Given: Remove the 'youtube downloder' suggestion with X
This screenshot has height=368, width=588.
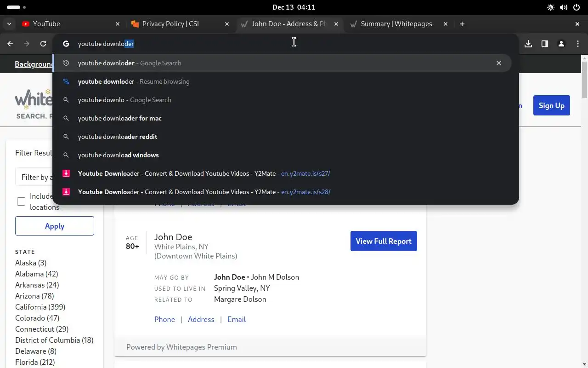Looking at the screenshot, I should [x=499, y=63].
